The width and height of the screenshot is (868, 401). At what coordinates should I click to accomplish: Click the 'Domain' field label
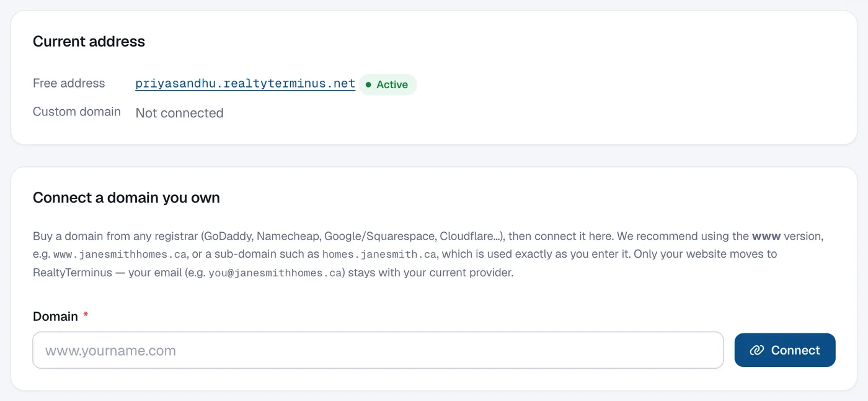[55, 316]
